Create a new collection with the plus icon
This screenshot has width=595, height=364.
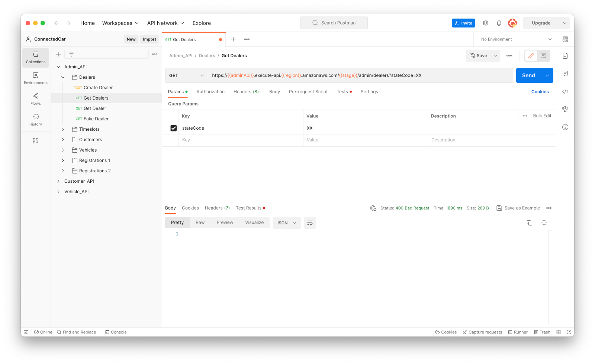click(58, 54)
